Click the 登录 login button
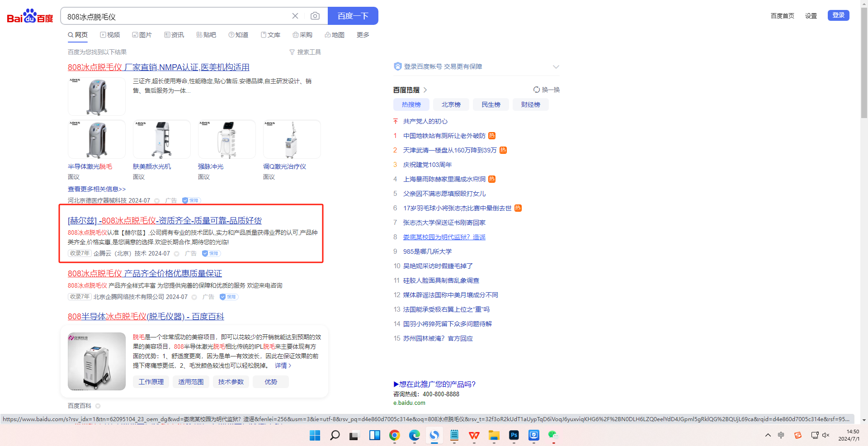This screenshot has width=868, height=446. coord(838,15)
